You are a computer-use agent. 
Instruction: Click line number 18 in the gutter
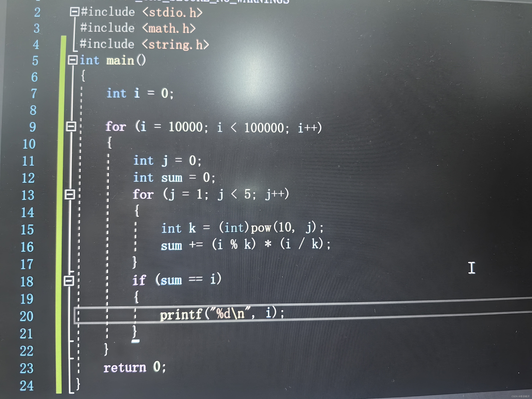(x=26, y=282)
